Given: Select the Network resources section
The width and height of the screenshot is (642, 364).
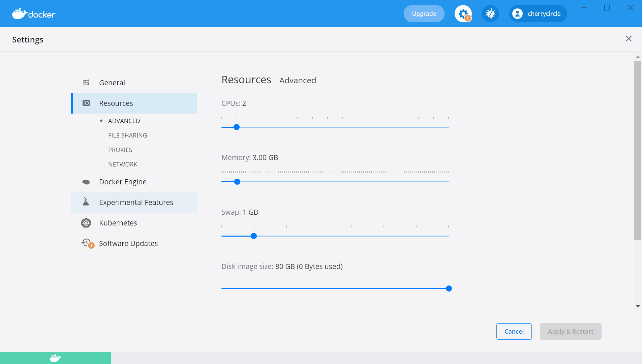Looking at the screenshot, I should click(123, 164).
